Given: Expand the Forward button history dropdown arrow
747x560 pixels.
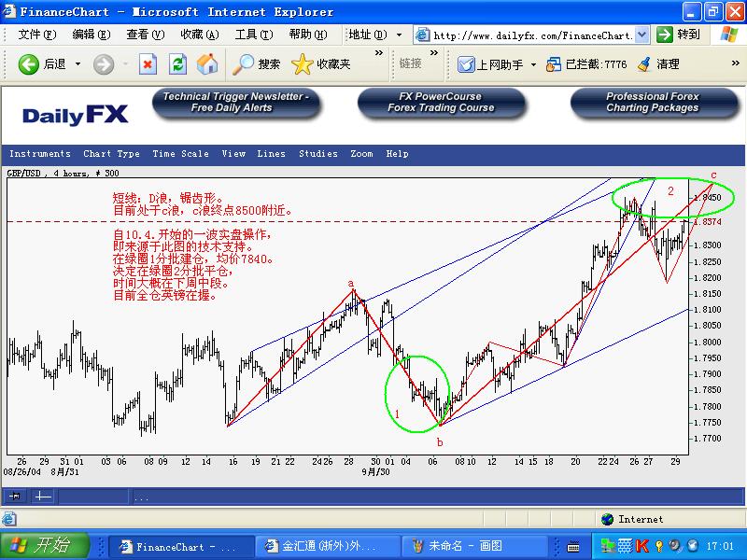Looking at the screenshot, I should click(x=126, y=64).
